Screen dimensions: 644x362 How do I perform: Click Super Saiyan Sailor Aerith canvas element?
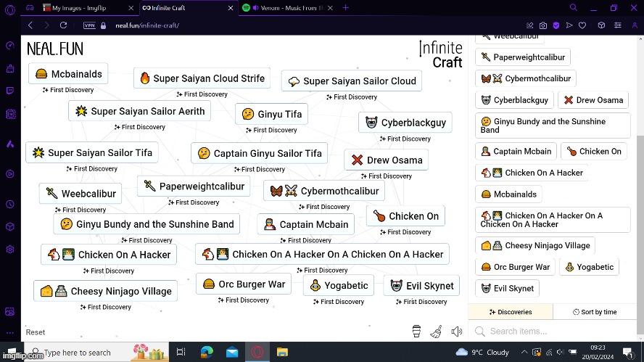tap(140, 111)
